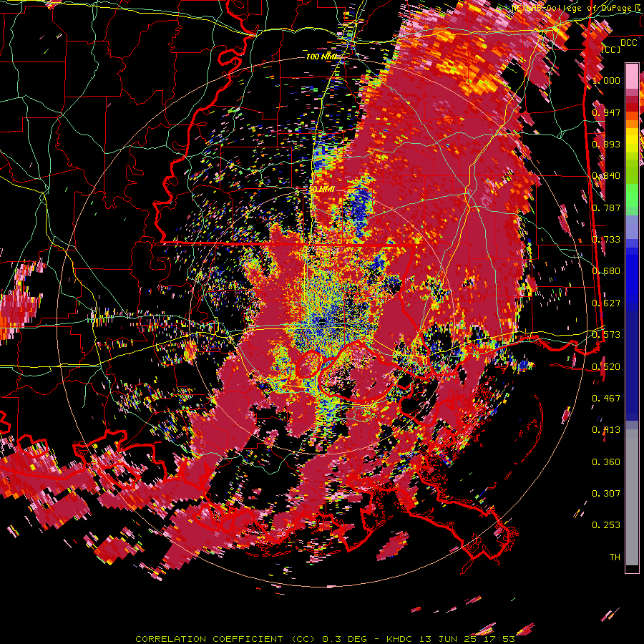Screen dimensions: 644x644
Task: Select the 0.253 legend label
Action: pos(606,525)
